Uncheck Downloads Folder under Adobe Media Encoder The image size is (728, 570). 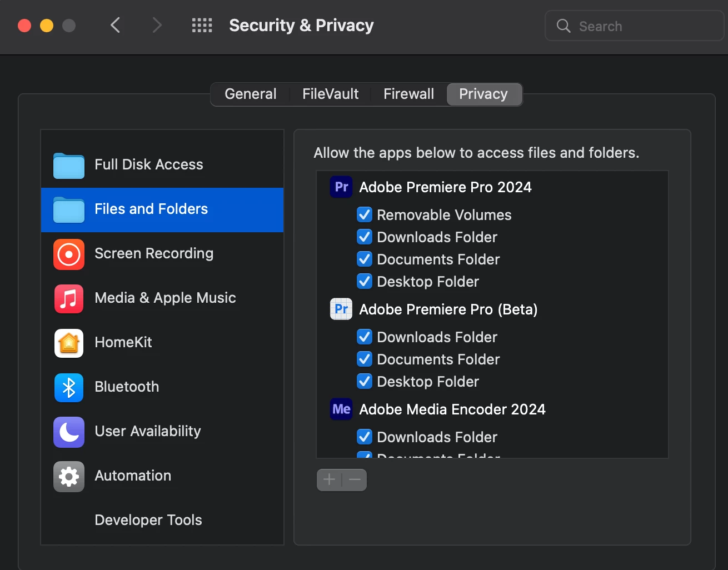(365, 437)
